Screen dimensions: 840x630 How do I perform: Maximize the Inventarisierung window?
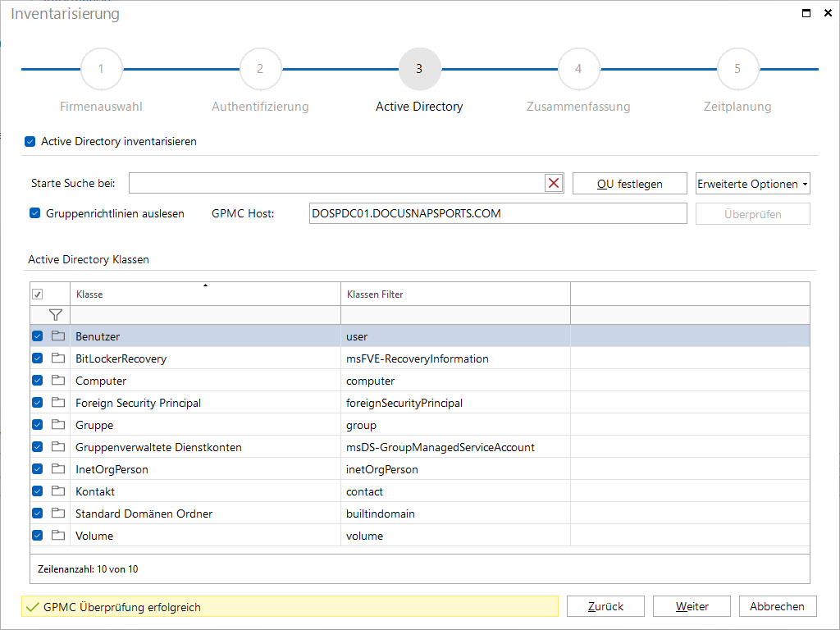(x=806, y=13)
